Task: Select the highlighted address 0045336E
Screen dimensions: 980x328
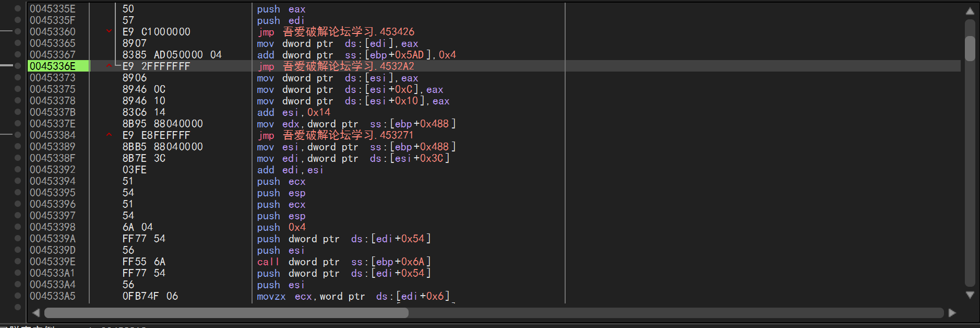Action: 53,66
